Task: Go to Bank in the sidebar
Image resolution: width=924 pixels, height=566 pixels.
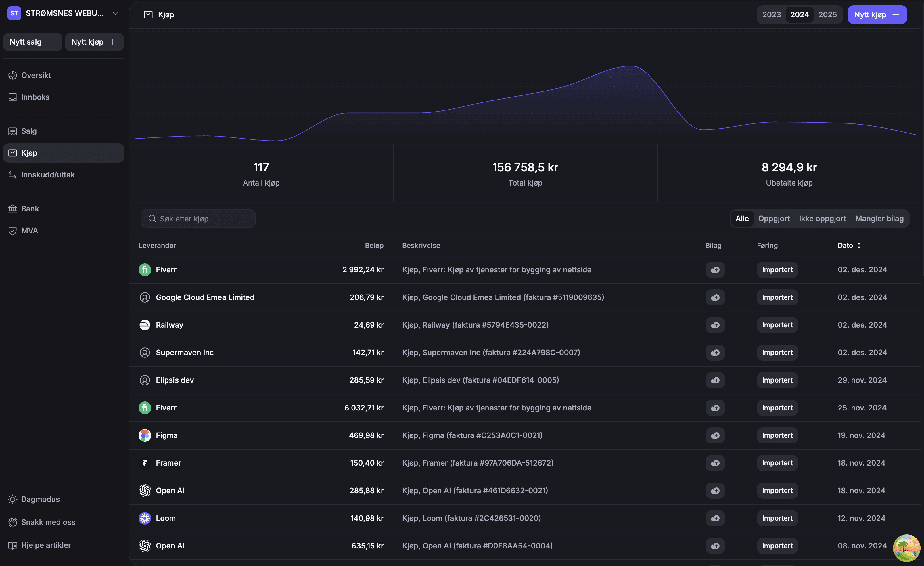Action: (x=30, y=209)
